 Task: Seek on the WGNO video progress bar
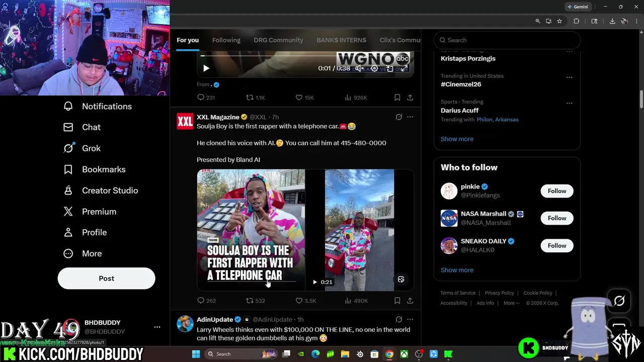(x=305, y=56)
